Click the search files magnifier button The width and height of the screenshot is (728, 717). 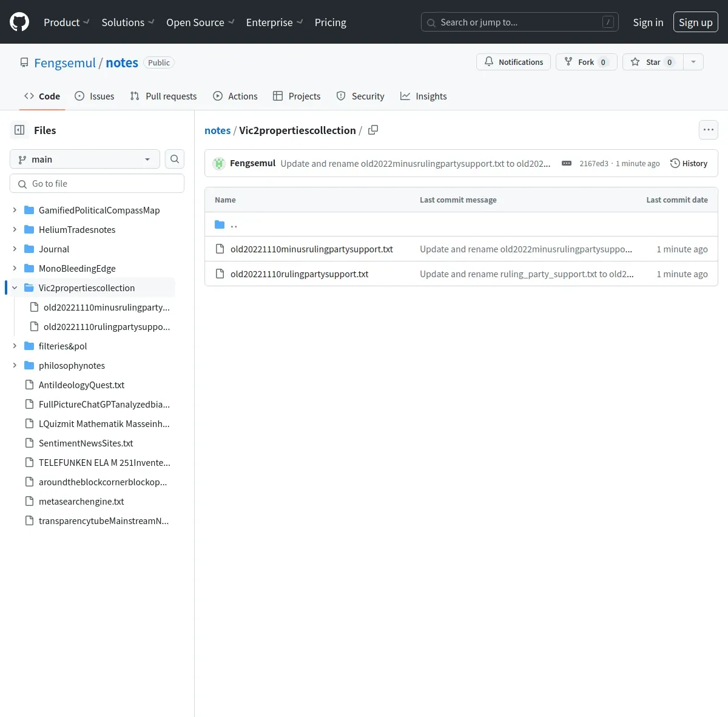[x=175, y=159]
